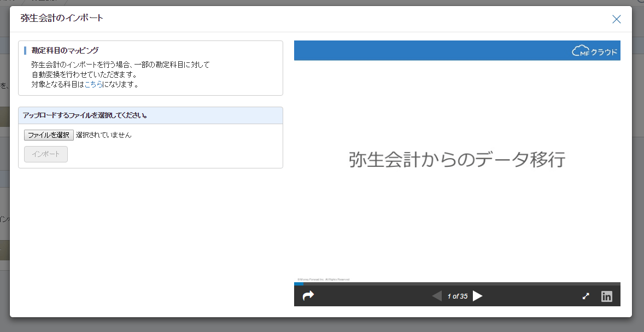Click the 勘定科目のマッピング heading
The image size is (644, 332).
[65, 50]
